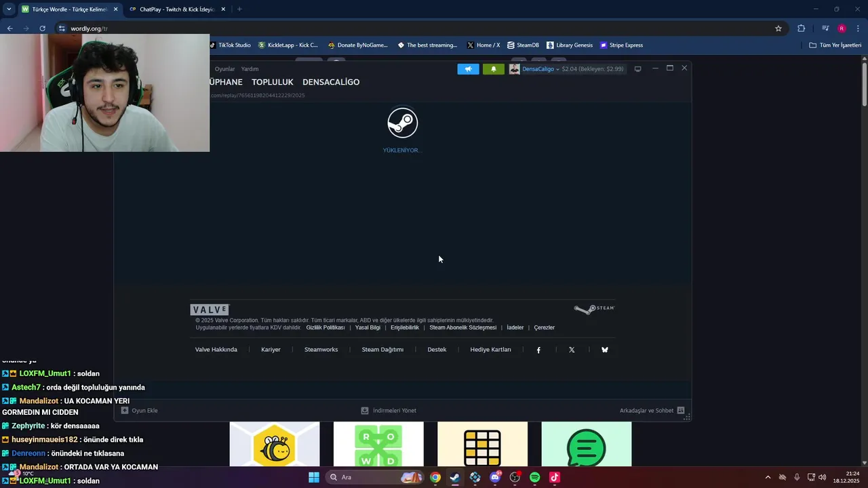Click browser back arrow
The image size is (868, 488).
click(9, 28)
